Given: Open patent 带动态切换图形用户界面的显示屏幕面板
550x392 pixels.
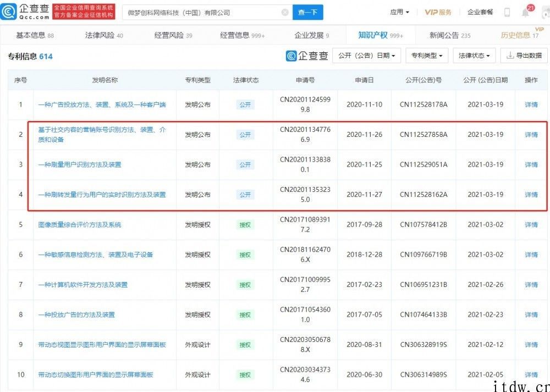Looking at the screenshot, I should tap(95, 374).
